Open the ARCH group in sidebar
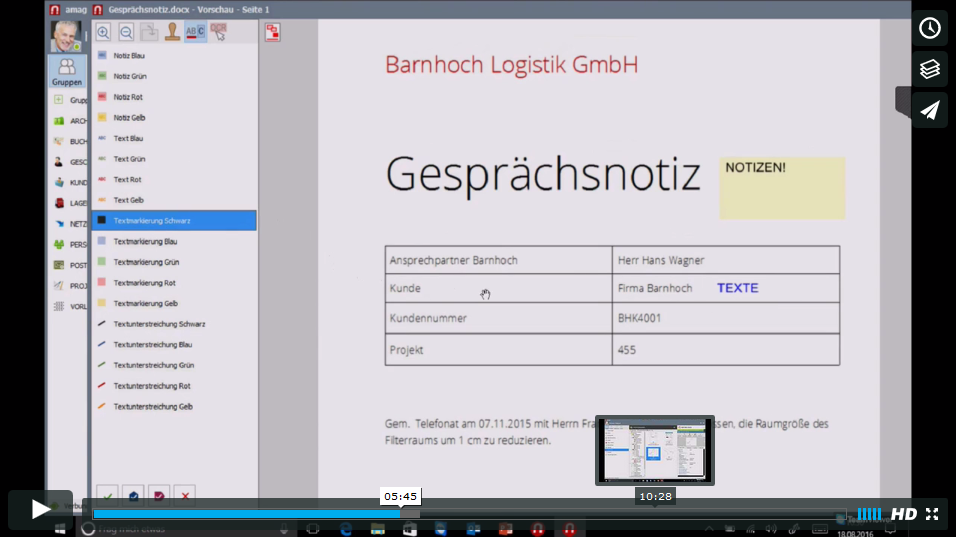Screen dimensions: 956x537 click(69, 121)
